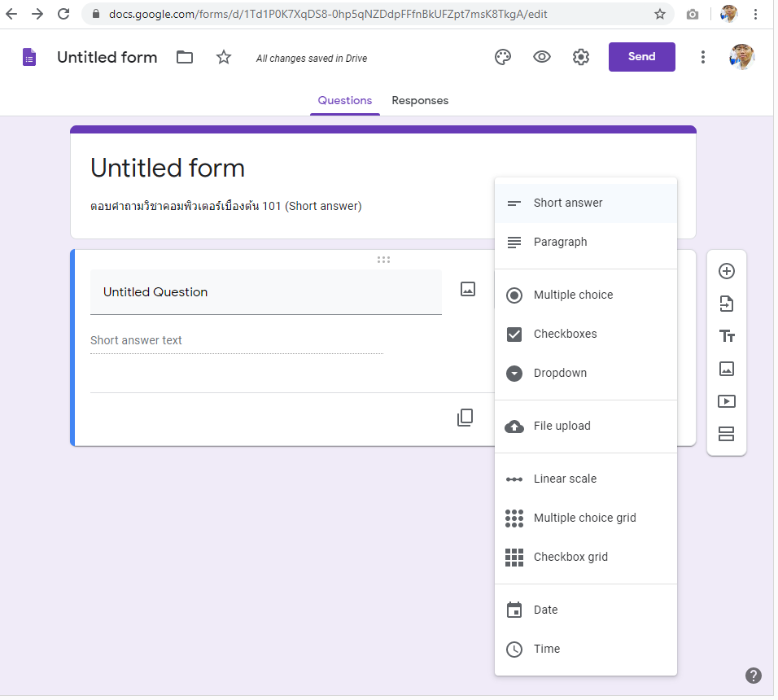Open the customize theme palette
Screen dimensions: 778x700
(x=503, y=57)
